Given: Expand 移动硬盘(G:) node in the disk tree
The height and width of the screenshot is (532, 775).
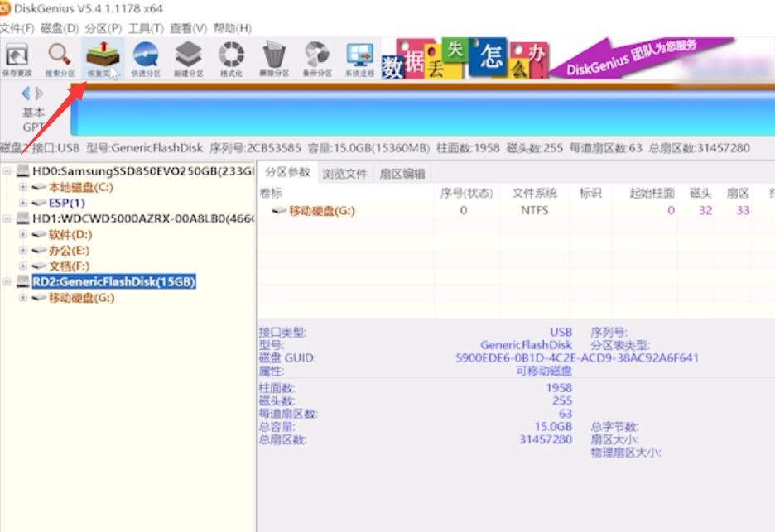Looking at the screenshot, I should [x=22, y=298].
